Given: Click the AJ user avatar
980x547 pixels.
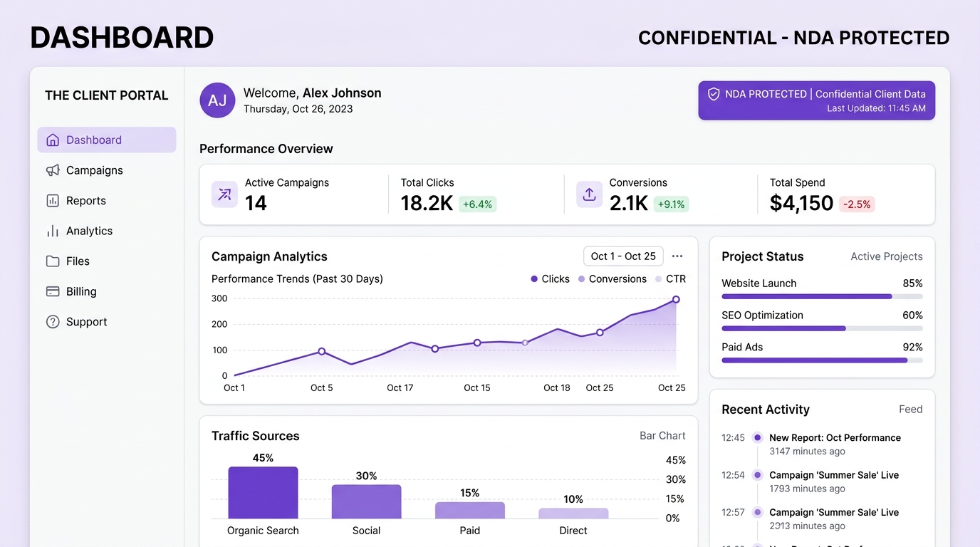Looking at the screenshot, I should [x=217, y=100].
